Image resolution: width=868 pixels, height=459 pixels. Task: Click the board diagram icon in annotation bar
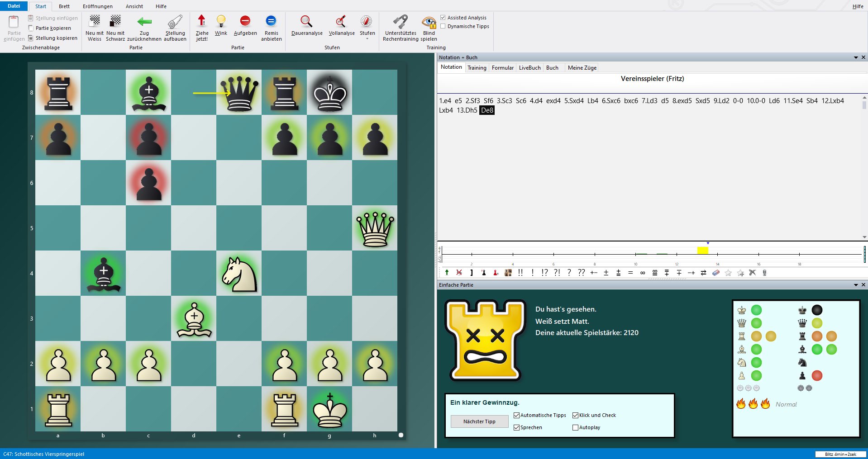(x=508, y=273)
